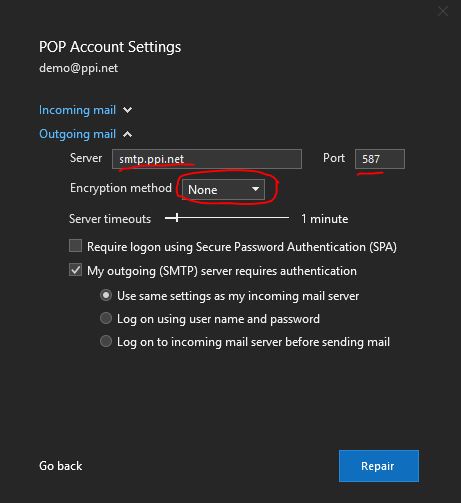Image resolution: width=461 pixels, height=503 pixels.
Task: Uncheck SMTP server requires authentication
Action: pyautogui.click(x=75, y=270)
